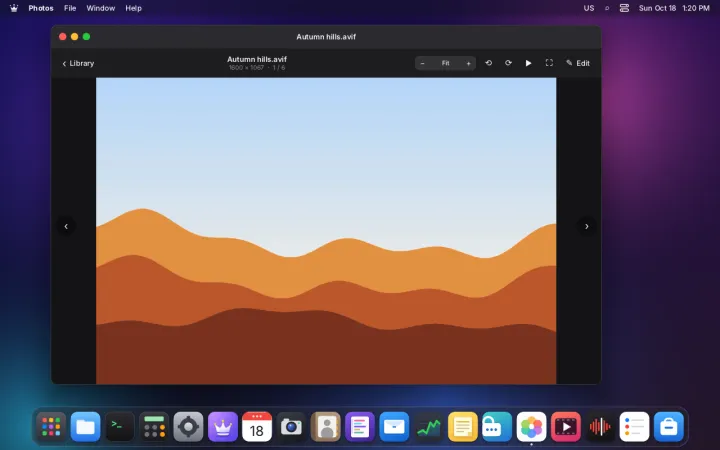Click the window title Autumn hills.avif
This screenshot has width=720, height=450.
tap(326, 37)
